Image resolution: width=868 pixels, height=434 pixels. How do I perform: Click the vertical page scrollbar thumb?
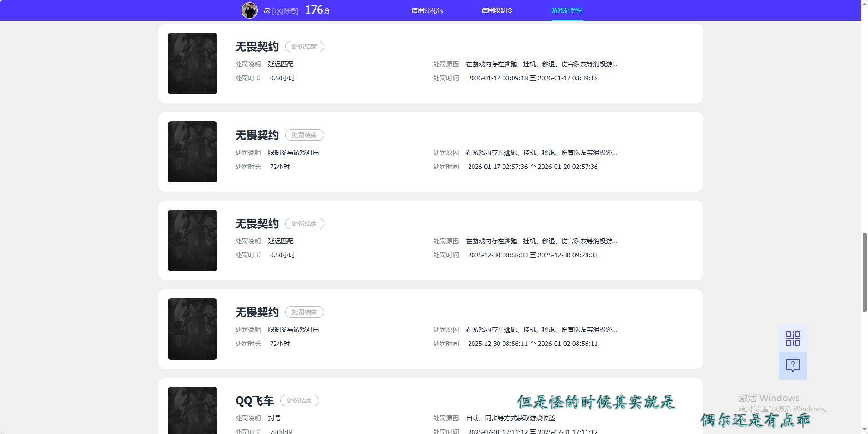pos(864,272)
